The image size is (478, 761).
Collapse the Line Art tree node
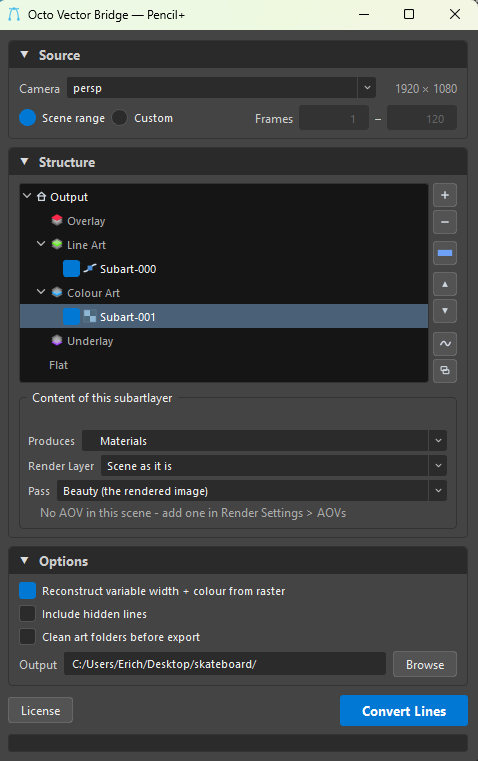point(41,244)
